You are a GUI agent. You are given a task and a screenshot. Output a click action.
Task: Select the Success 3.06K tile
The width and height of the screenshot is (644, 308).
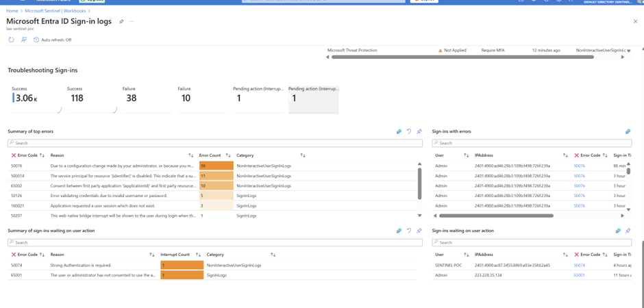(x=36, y=98)
